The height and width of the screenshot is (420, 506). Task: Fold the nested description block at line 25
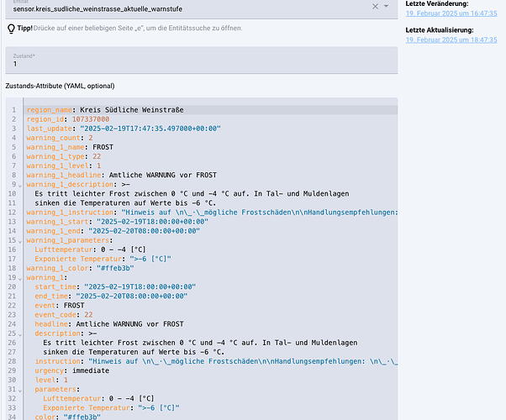tap(20, 333)
